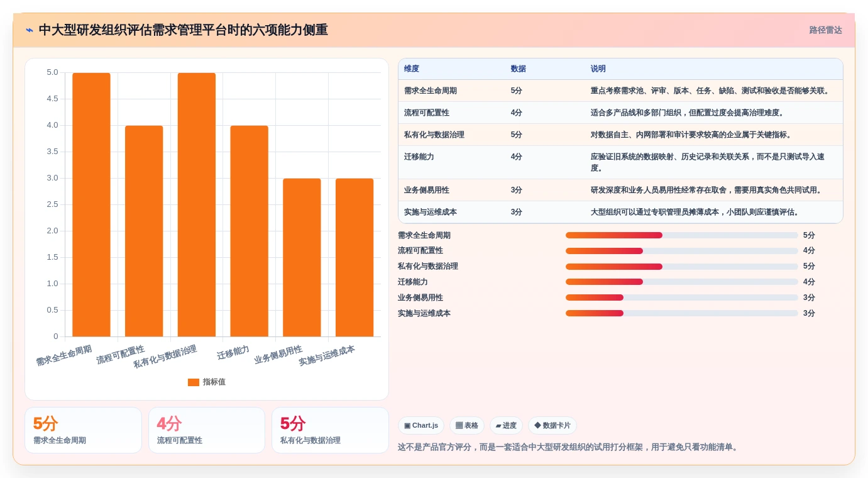Viewport: 868px width, 478px height.
Task: Click the 5分 score card for 私有化与数据治理
Action: coord(330,430)
